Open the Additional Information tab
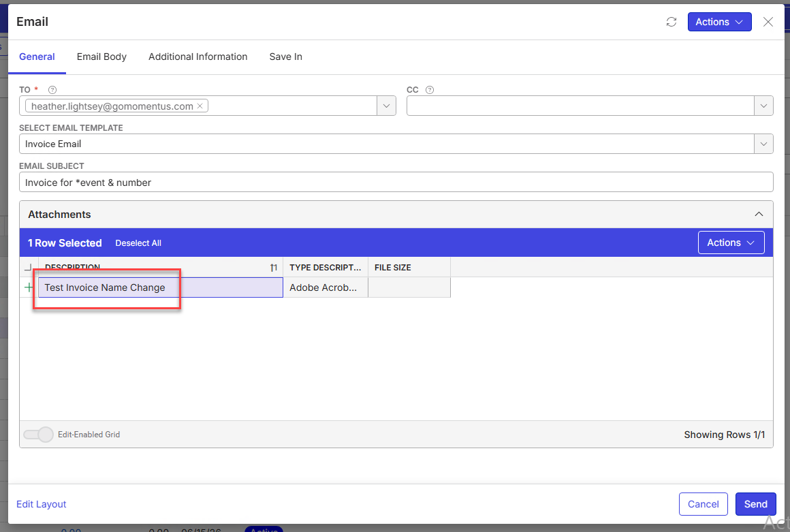 tap(197, 57)
